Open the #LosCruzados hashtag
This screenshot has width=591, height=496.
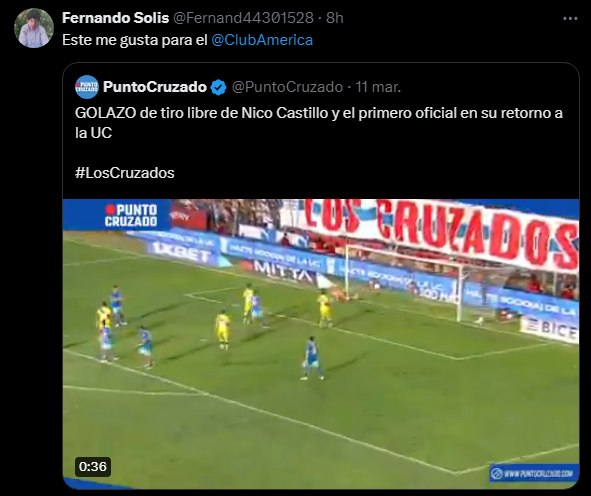click(x=125, y=173)
